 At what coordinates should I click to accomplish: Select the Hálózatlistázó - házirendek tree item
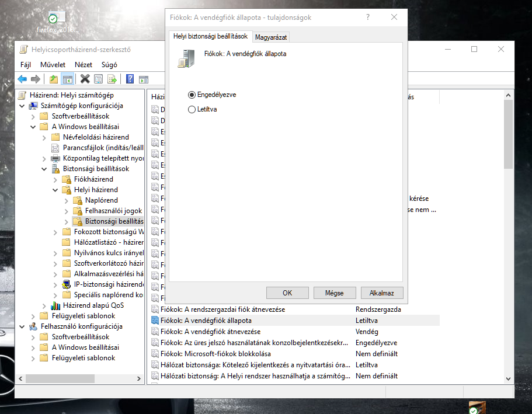click(103, 242)
